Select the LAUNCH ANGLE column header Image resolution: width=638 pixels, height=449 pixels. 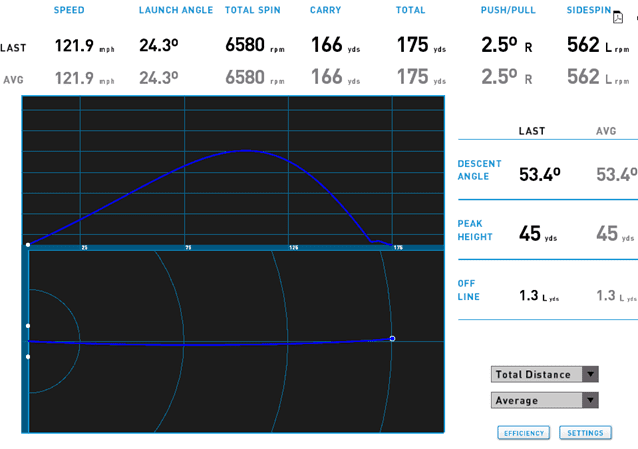click(x=177, y=10)
